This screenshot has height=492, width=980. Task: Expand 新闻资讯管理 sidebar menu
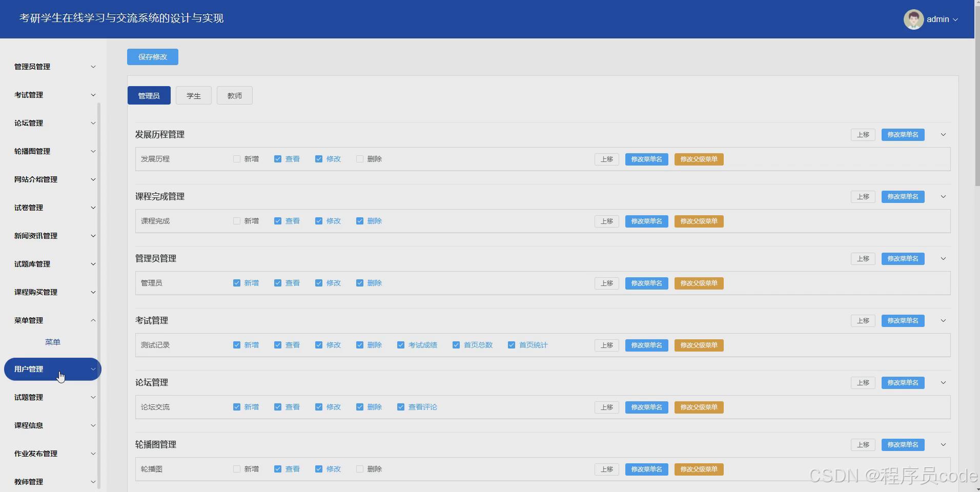point(53,236)
